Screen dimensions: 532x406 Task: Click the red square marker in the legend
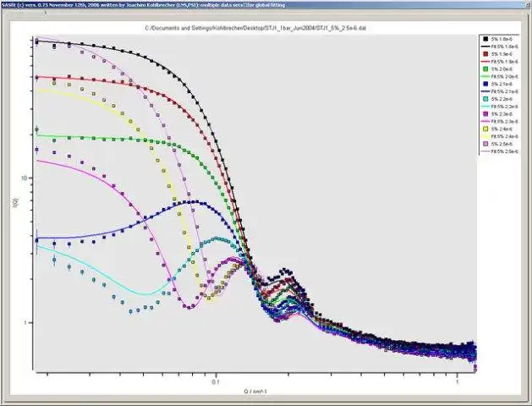pos(485,54)
